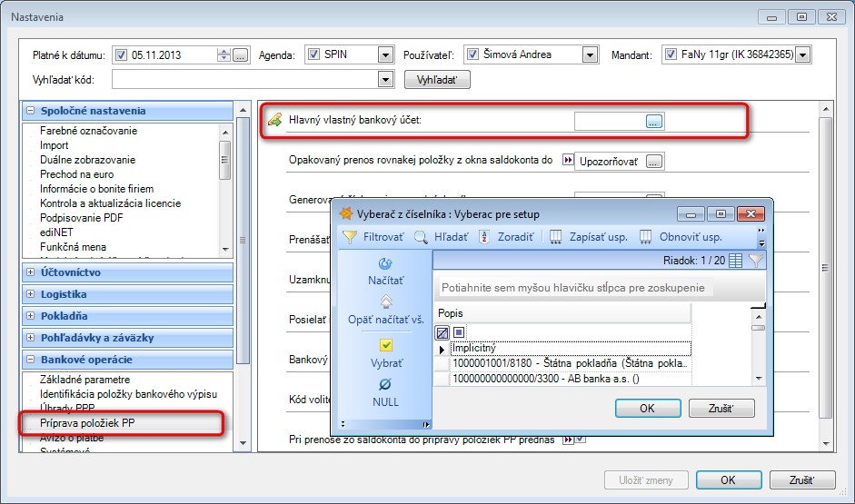Click the Filtrovať funnel icon

[350, 237]
